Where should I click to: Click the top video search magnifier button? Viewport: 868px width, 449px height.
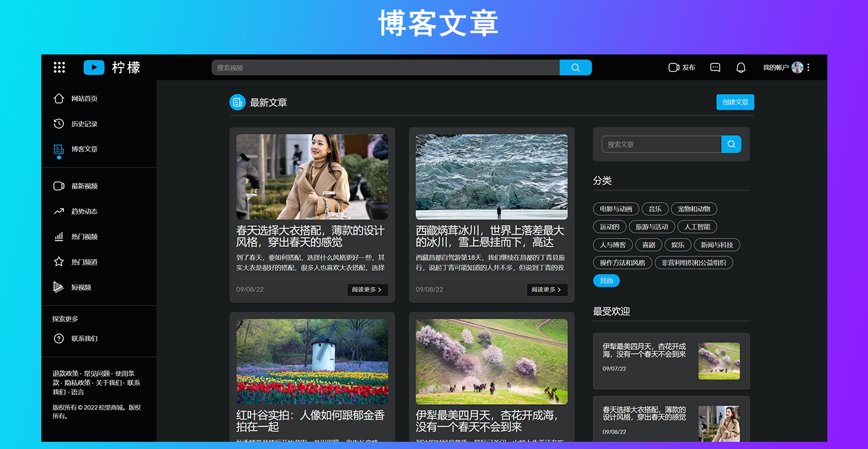(575, 68)
